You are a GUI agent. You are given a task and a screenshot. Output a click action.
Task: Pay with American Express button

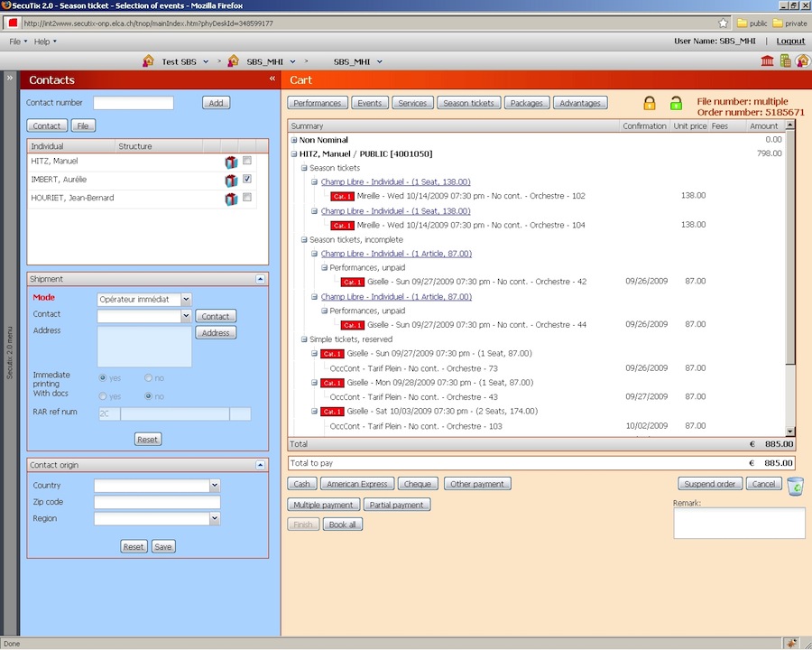pos(356,484)
